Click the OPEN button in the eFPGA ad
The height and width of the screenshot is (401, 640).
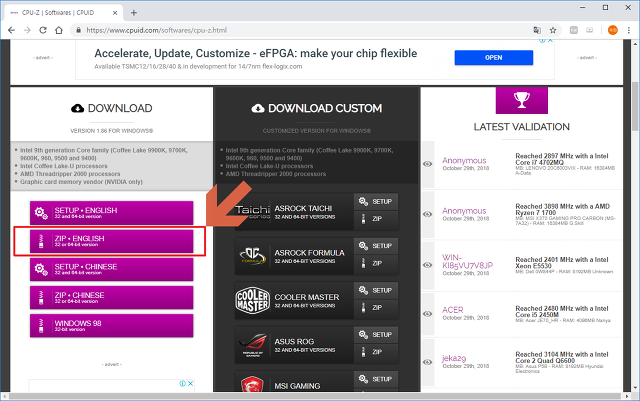pos(493,58)
